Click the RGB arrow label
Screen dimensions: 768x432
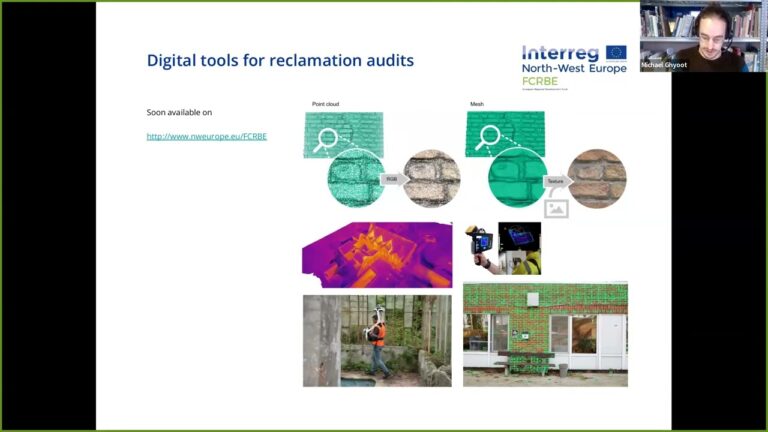pos(391,180)
